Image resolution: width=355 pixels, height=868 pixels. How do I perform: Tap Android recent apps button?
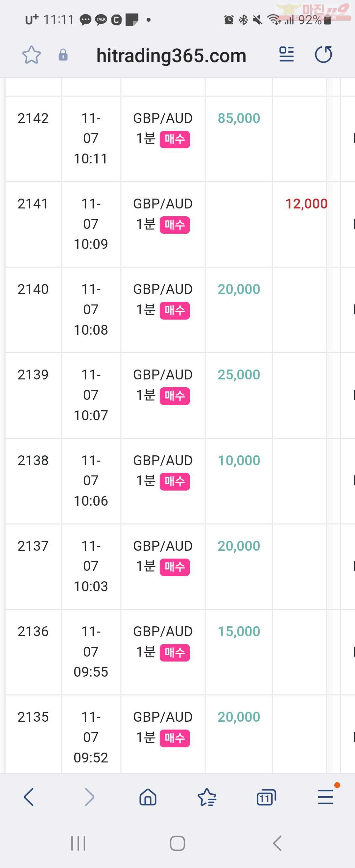(78, 843)
